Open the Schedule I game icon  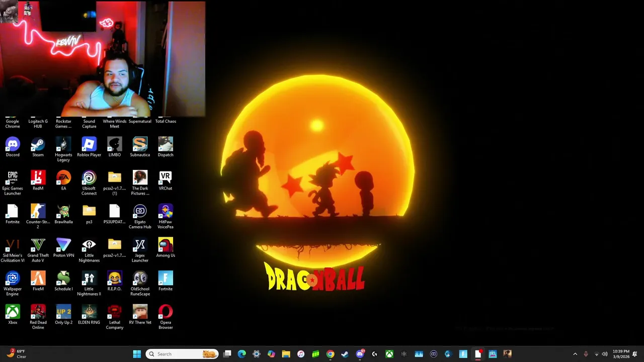(x=63, y=281)
